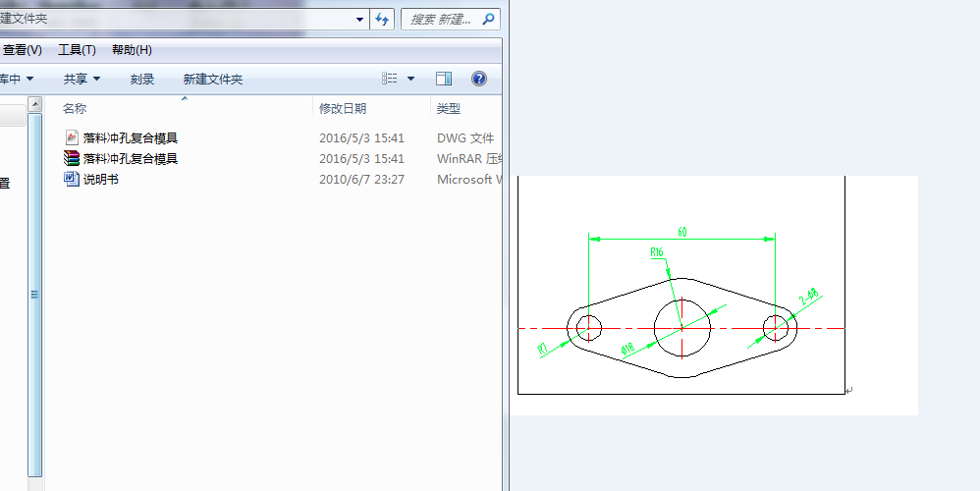Click the R7 dimension label in drawing
This screenshot has width=980, height=491.
(x=542, y=349)
